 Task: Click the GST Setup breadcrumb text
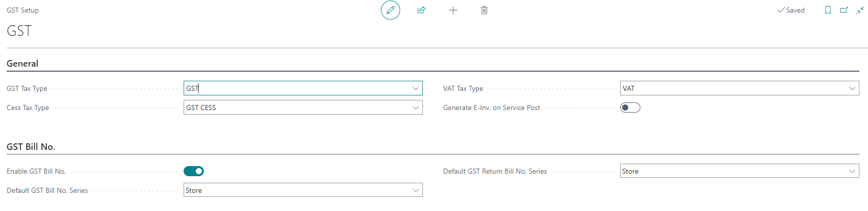23,10
